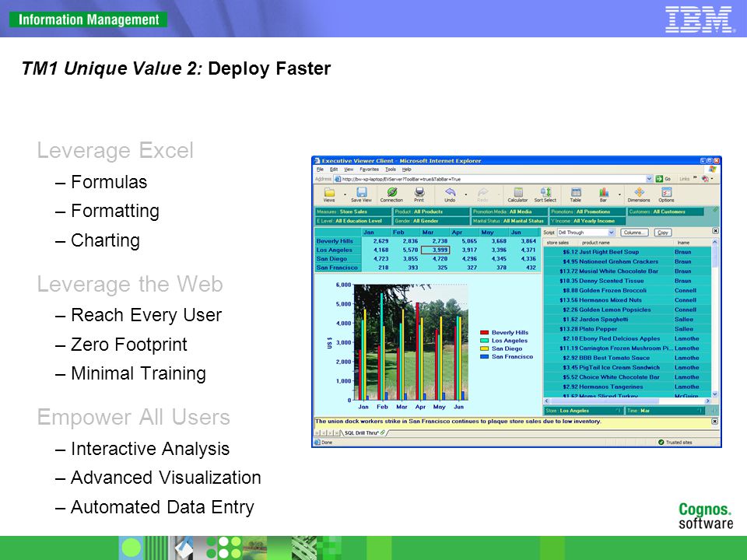Image resolution: width=747 pixels, height=560 pixels.
Task: Click the Columns... button
Action: [x=635, y=233]
